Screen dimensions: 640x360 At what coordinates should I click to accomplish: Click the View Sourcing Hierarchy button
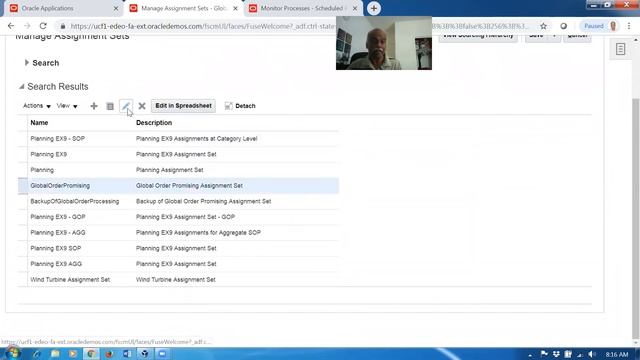click(x=478, y=36)
